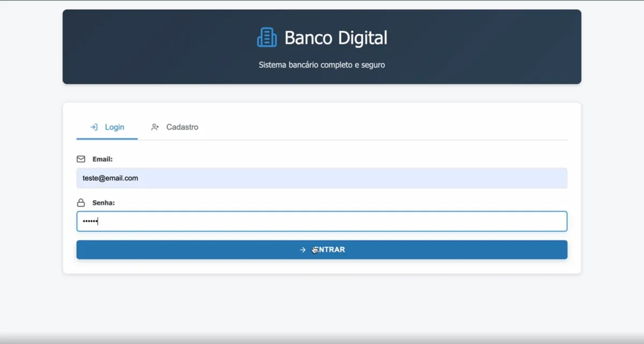644x344 pixels.
Task: Click the subtitle Sistema bancário completo e seguro
Action: 321,64
